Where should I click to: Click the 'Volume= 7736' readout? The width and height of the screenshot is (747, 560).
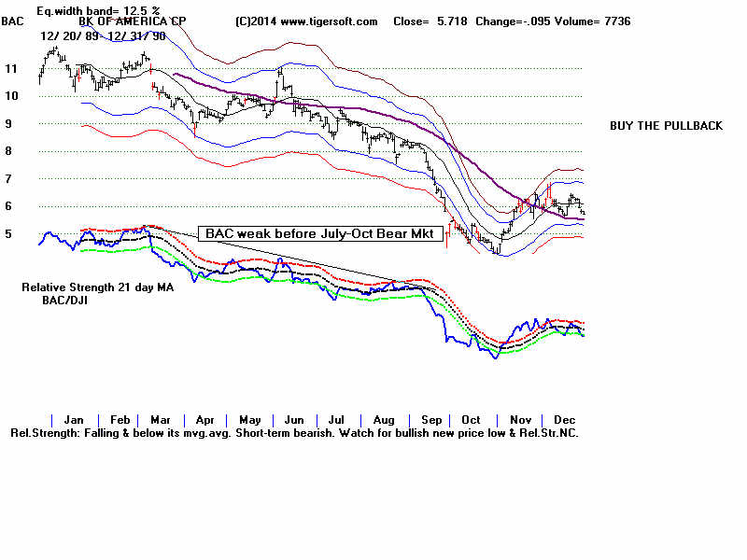pos(592,21)
